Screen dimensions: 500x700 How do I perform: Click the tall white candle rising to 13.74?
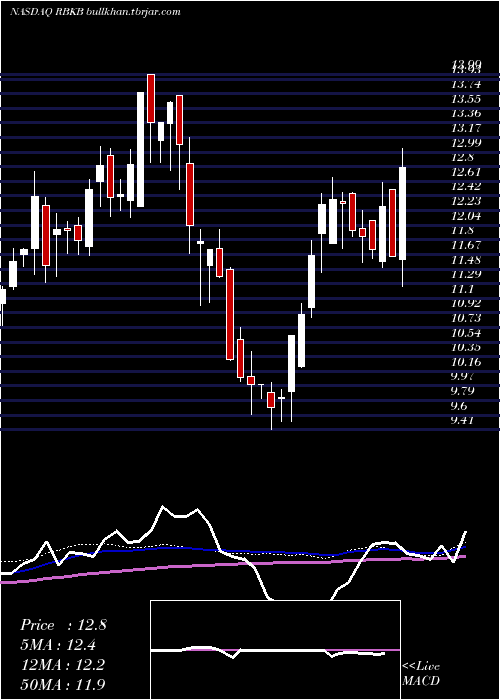click(x=140, y=150)
